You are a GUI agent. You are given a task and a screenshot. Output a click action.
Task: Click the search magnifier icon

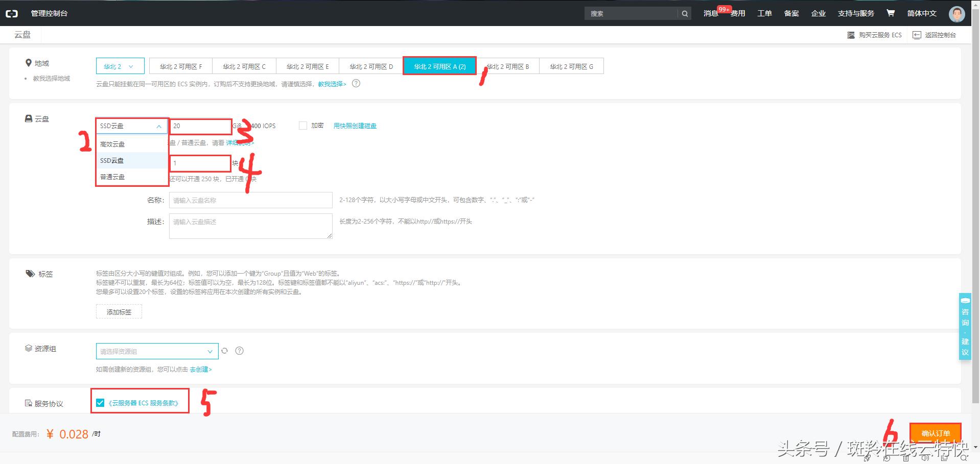685,14
